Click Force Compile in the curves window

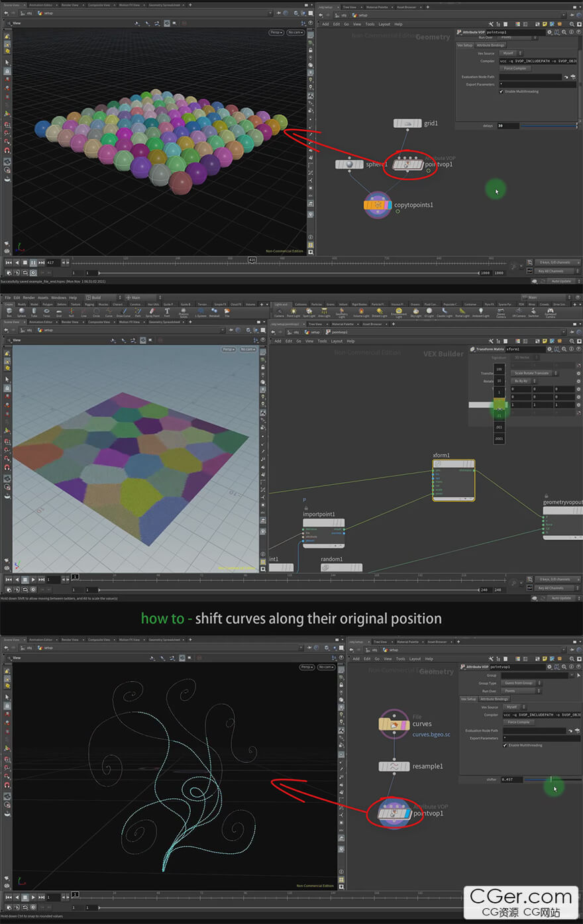pos(519,722)
